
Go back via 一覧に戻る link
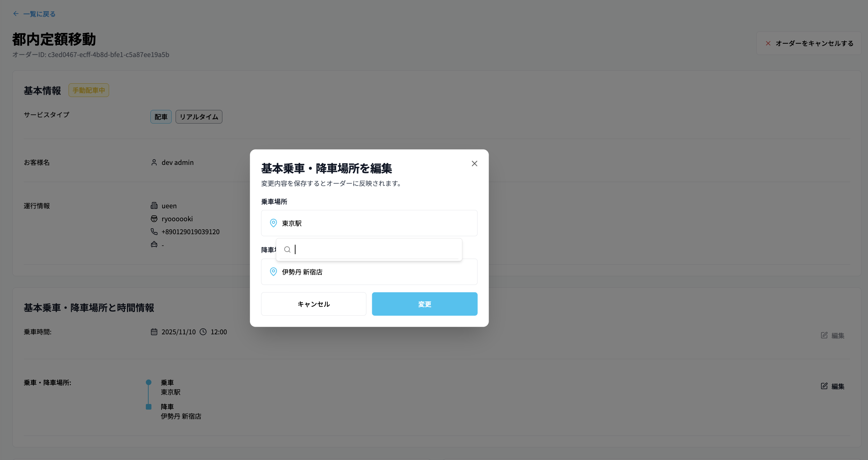39,14
